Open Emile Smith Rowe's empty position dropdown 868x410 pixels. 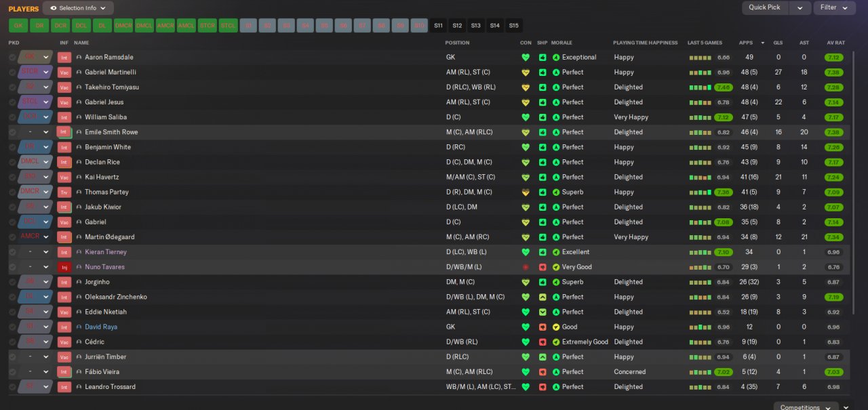pos(35,132)
